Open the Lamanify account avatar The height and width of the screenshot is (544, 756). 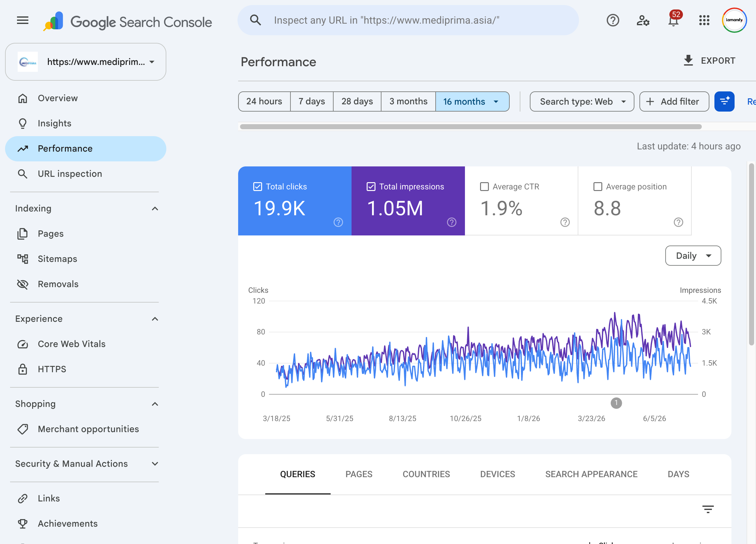734,20
